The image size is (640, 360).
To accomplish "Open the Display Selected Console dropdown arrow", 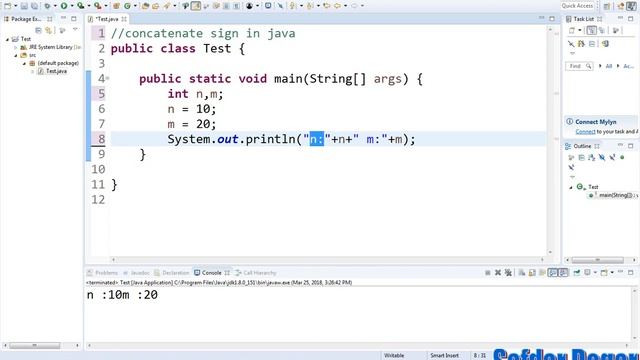I will tap(595, 273).
